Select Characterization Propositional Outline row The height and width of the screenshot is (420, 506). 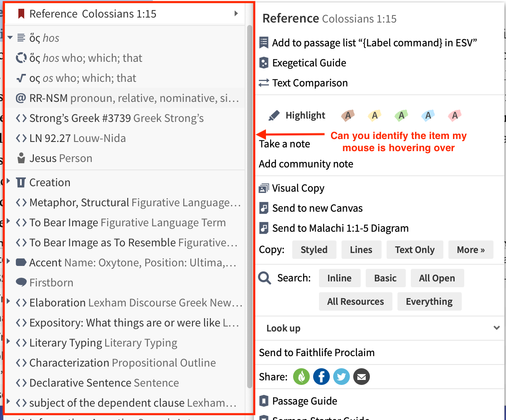pos(125,363)
